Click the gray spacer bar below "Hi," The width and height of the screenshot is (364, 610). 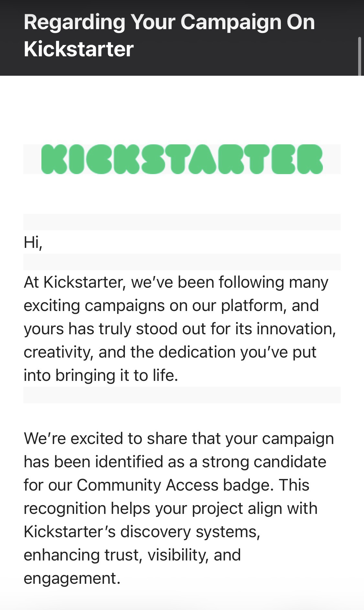click(x=182, y=262)
